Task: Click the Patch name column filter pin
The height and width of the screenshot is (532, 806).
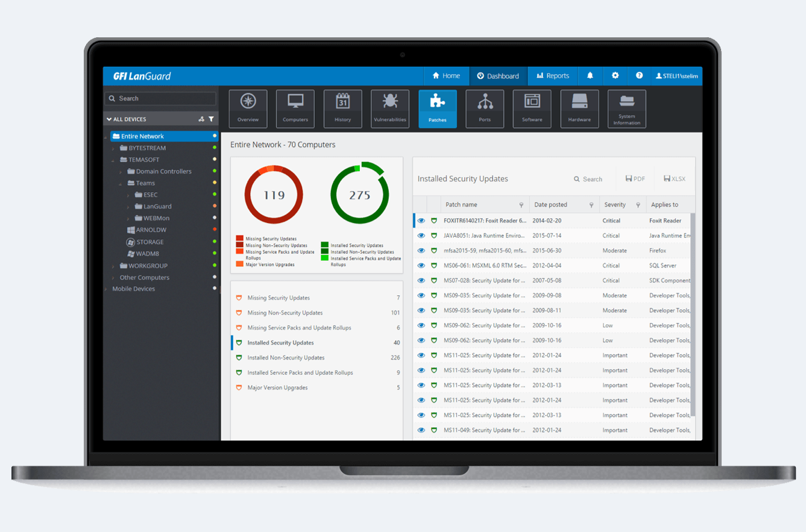Action: pos(521,205)
